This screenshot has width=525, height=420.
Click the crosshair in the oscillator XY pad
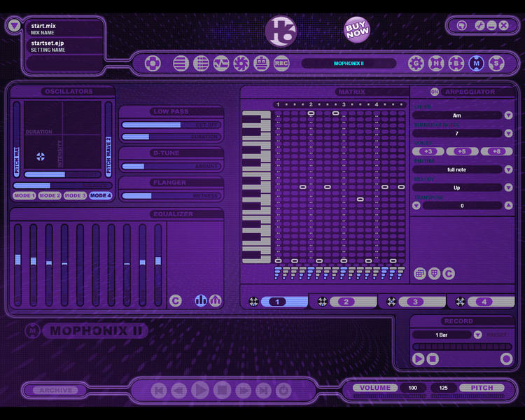41,156
